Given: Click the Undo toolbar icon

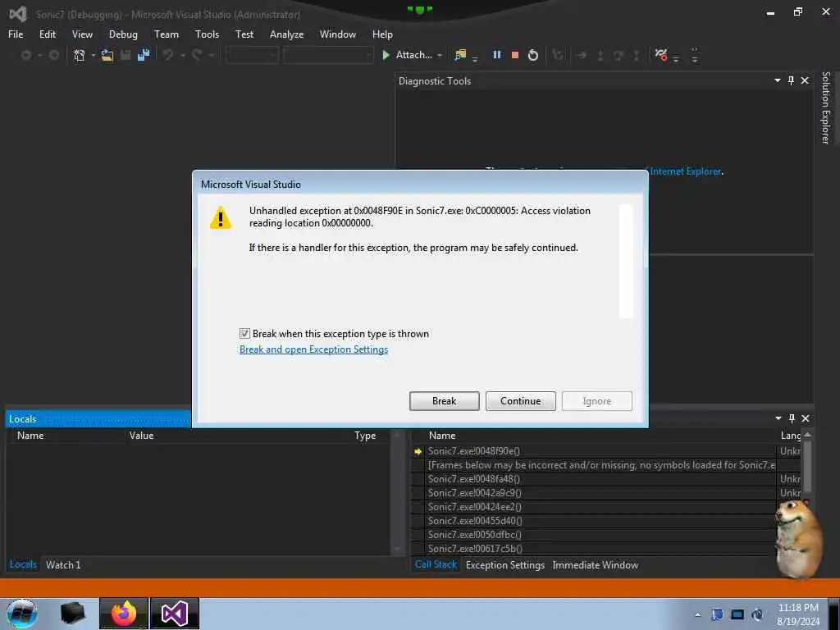Looking at the screenshot, I should pos(168,55).
